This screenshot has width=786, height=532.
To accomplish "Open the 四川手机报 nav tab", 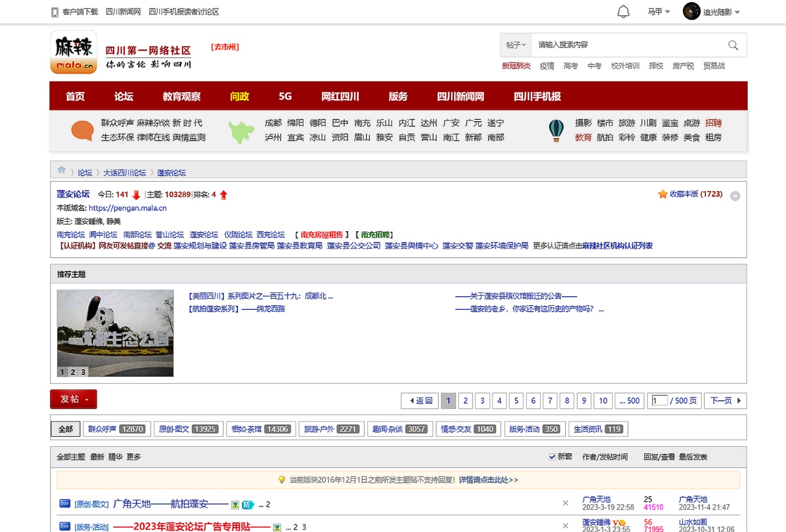I will [x=537, y=97].
